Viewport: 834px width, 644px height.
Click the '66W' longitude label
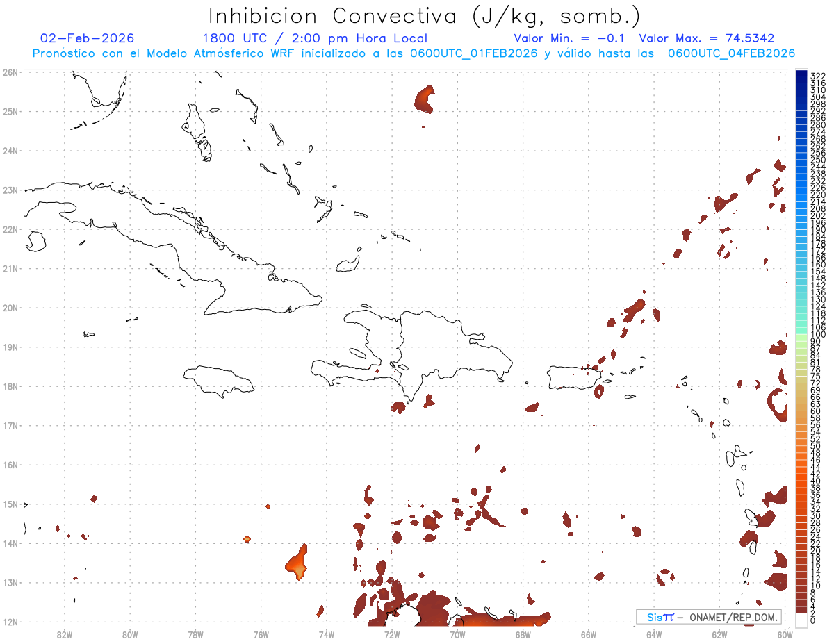pos(589,634)
